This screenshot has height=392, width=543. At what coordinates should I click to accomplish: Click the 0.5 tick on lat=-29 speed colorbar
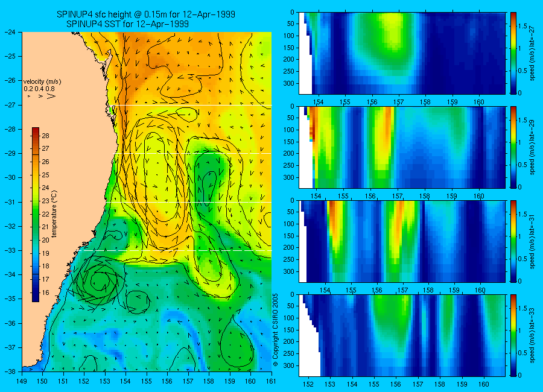coord(522,165)
